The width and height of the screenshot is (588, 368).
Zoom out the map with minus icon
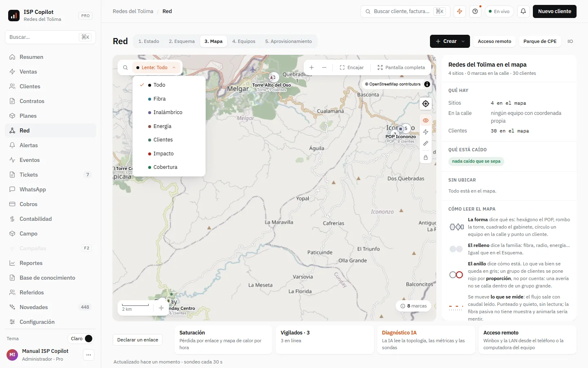(x=324, y=67)
